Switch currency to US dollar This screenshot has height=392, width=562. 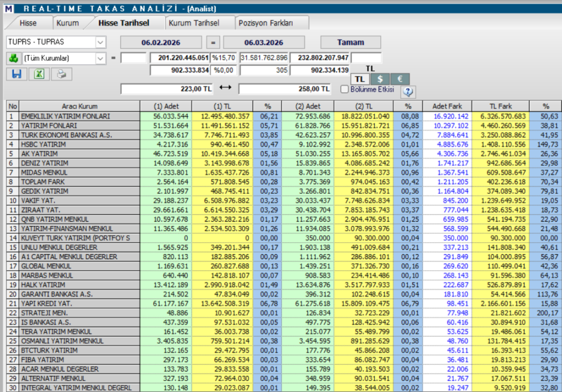[x=380, y=79]
